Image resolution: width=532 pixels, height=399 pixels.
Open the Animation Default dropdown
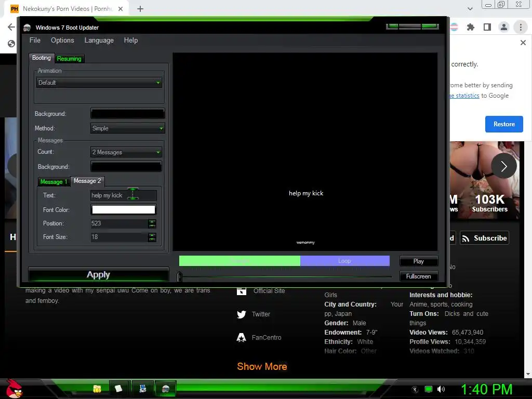point(99,83)
